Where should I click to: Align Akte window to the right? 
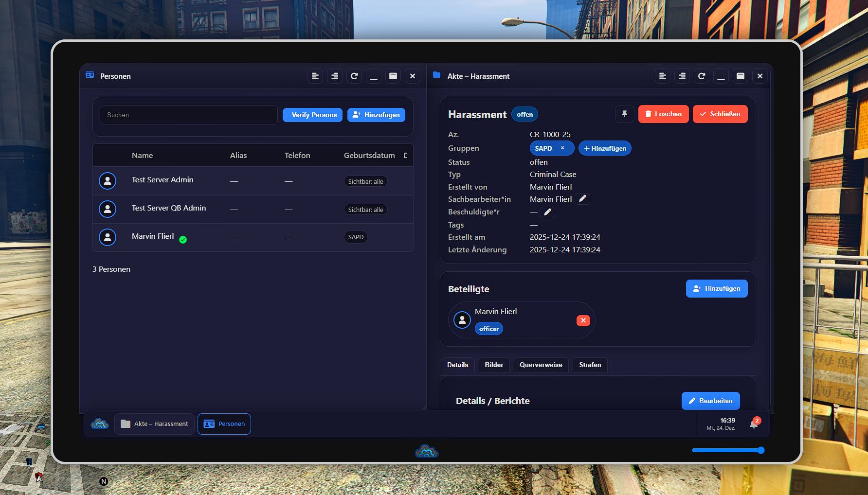click(682, 76)
